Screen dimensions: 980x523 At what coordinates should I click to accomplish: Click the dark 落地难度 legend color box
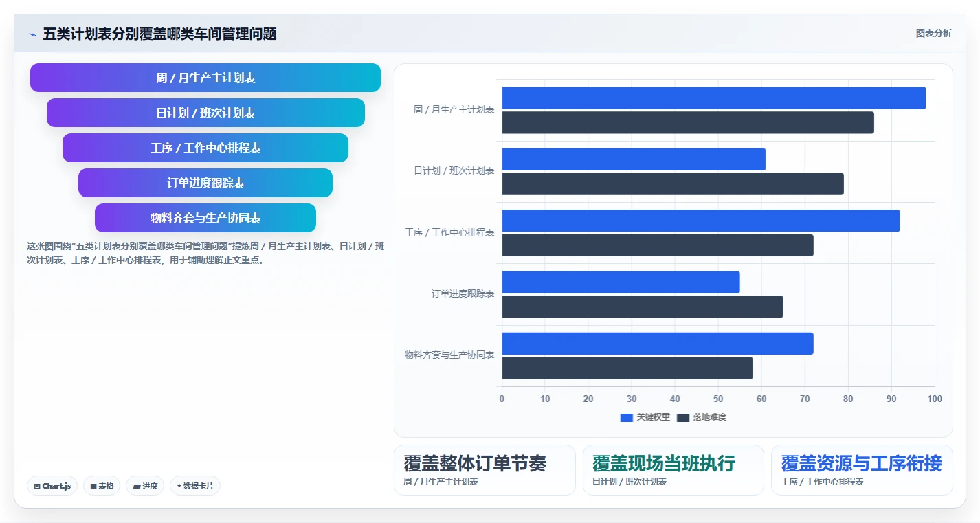[682, 417]
